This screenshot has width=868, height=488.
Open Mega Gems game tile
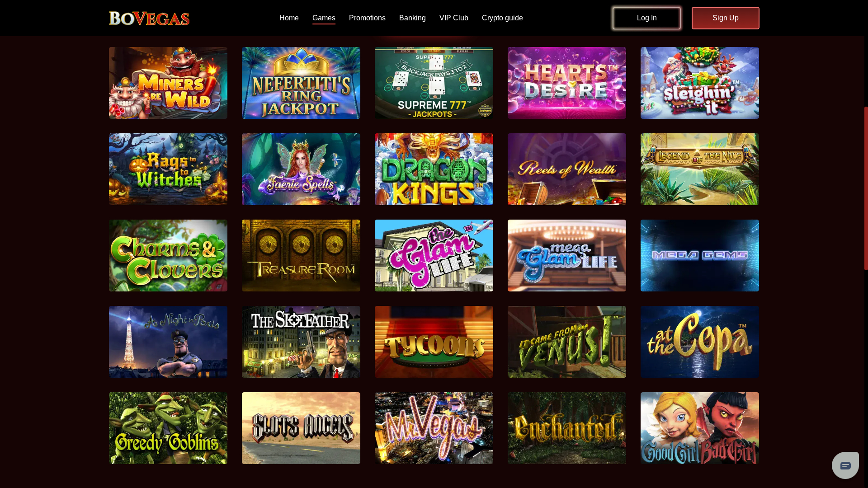tap(700, 255)
